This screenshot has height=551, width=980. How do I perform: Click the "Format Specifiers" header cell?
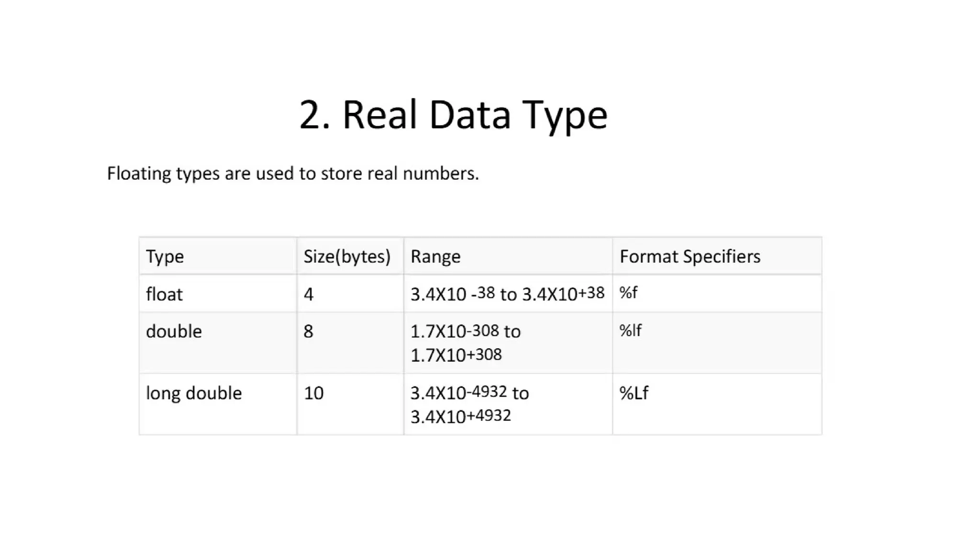coord(690,256)
